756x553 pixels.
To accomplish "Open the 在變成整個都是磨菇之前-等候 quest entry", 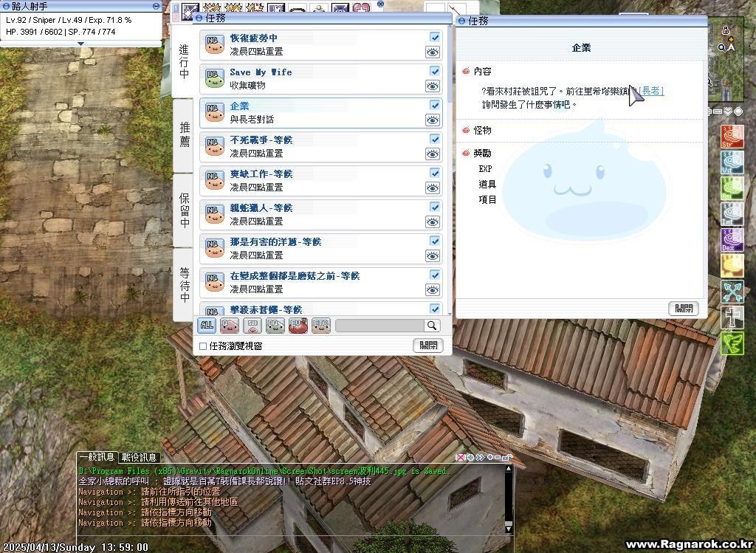I will (321, 283).
